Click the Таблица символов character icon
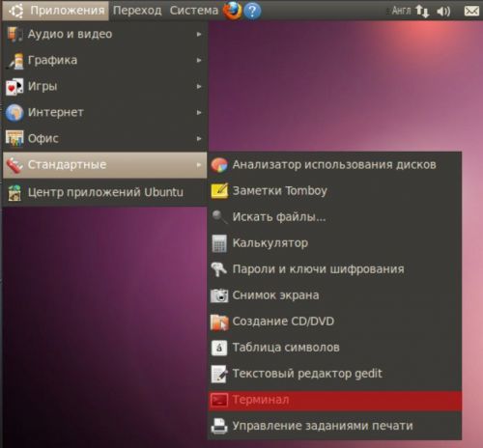The image size is (483, 448). click(x=219, y=348)
